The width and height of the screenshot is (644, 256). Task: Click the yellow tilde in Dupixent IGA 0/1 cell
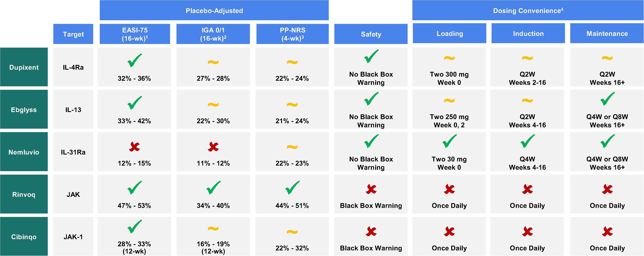point(213,62)
